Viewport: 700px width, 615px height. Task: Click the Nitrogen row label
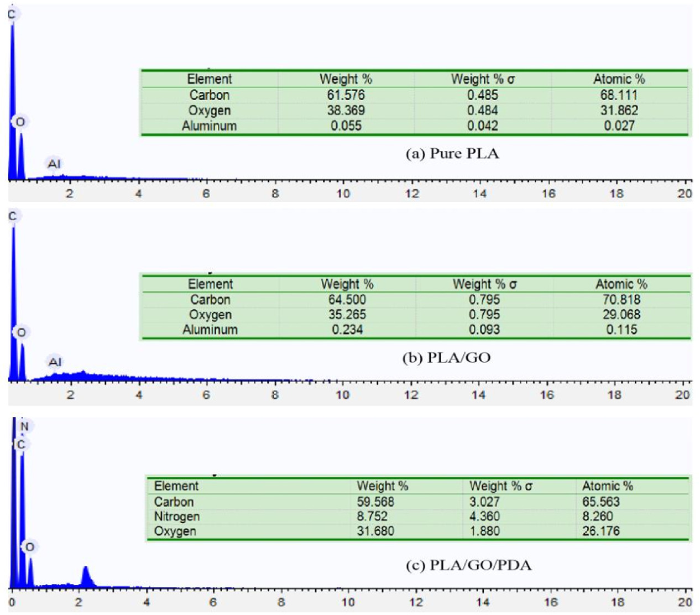click(177, 517)
